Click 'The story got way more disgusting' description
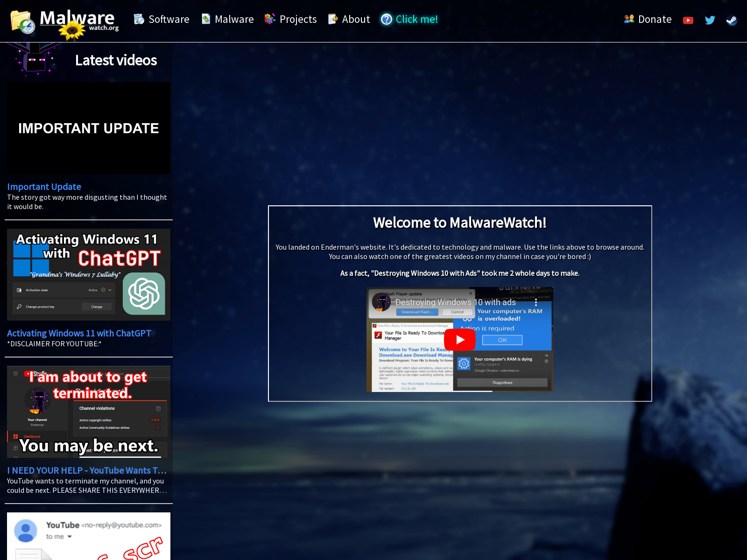The image size is (747, 560). 87,202
